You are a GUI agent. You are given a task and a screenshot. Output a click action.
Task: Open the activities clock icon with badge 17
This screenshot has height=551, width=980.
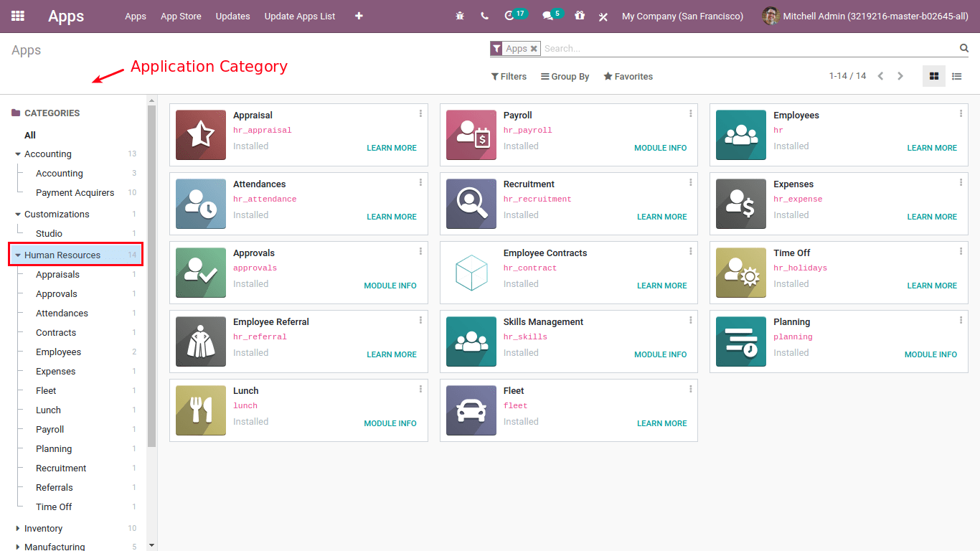click(510, 16)
